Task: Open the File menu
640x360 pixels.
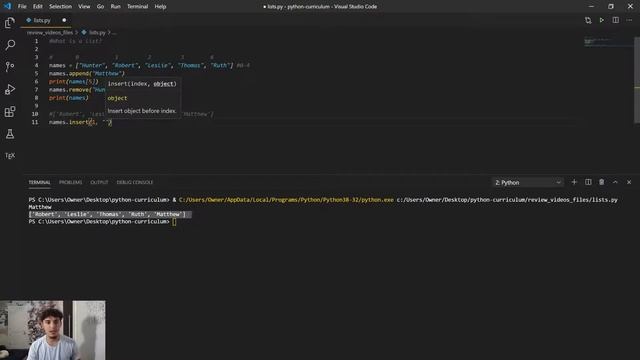Action: coord(22,7)
